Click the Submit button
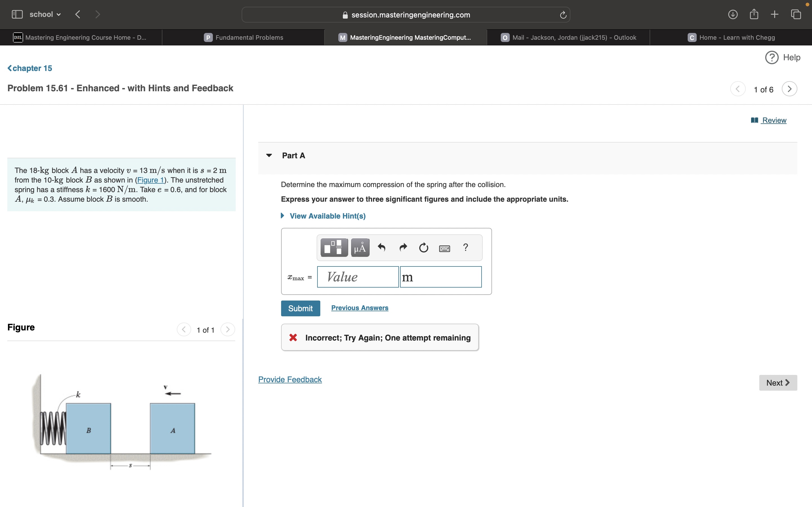This screenshot has width=812, height=507. point(300,308)
